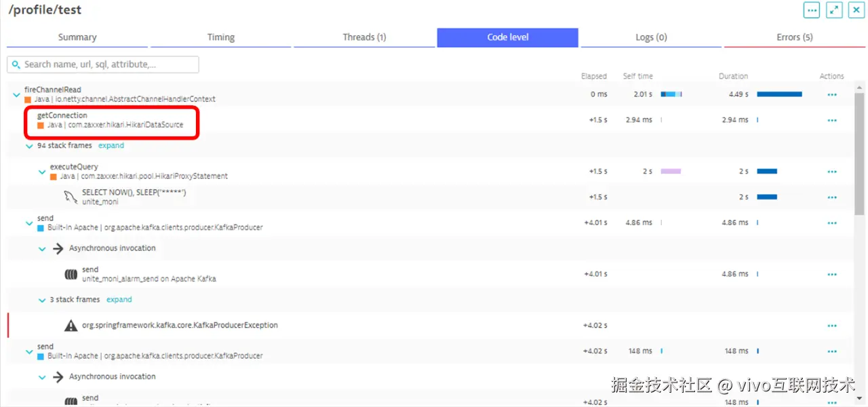Click the search name, url, sql field
The height and width of the screenshot is (407, 868).
tap(103, 64)
